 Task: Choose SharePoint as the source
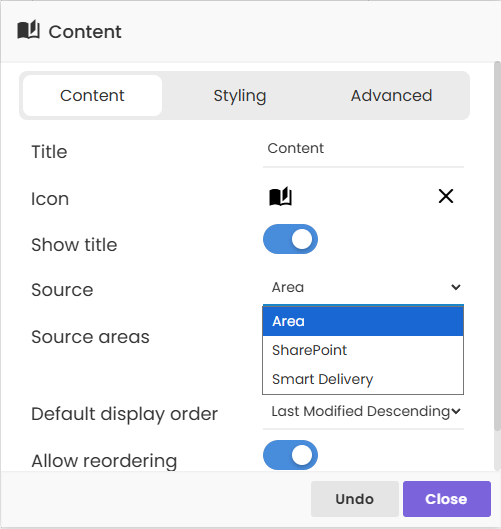pos(363,350)
